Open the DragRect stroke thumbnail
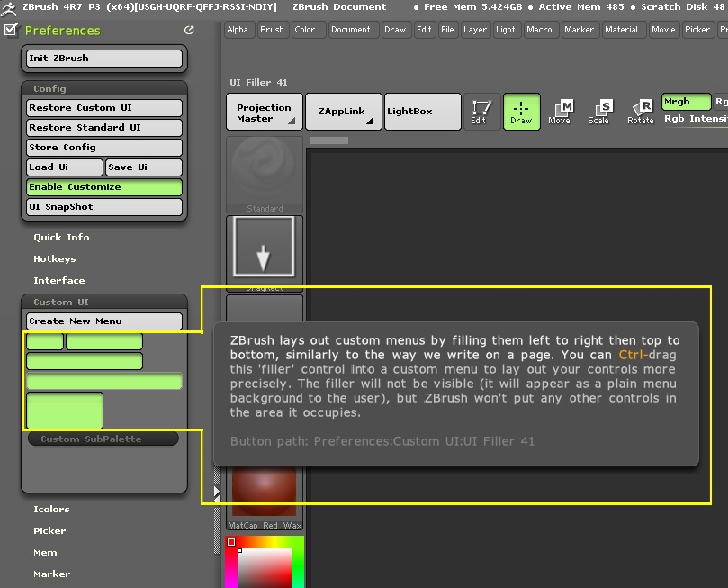The image size is (728, 588). (265, 254)
